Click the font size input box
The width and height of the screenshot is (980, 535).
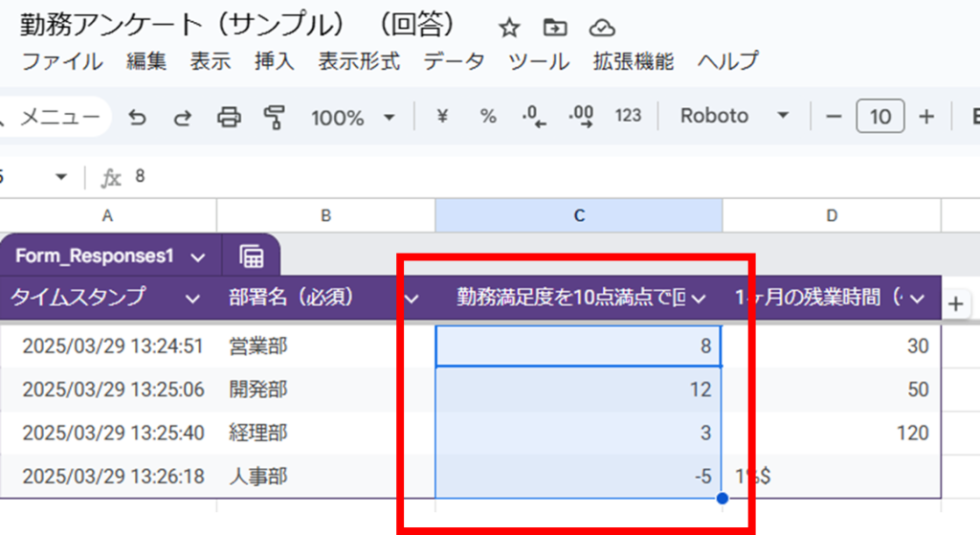[880, 117]
